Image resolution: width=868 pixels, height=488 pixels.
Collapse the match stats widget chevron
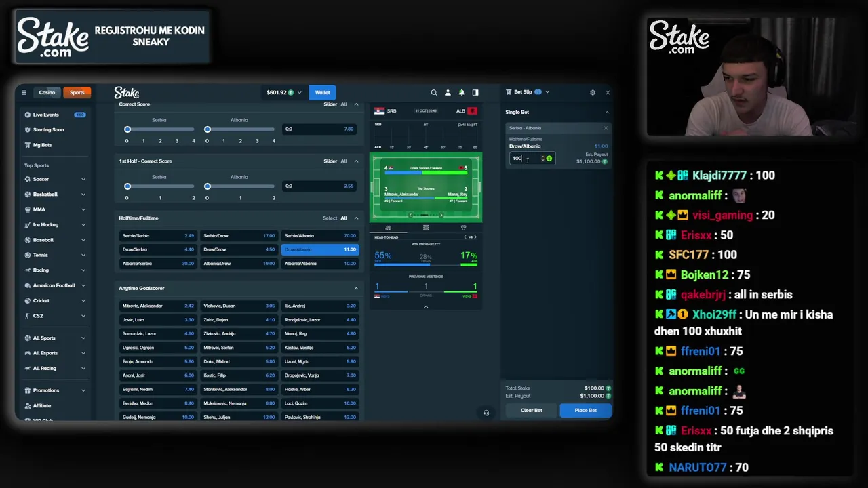point(426,307)
